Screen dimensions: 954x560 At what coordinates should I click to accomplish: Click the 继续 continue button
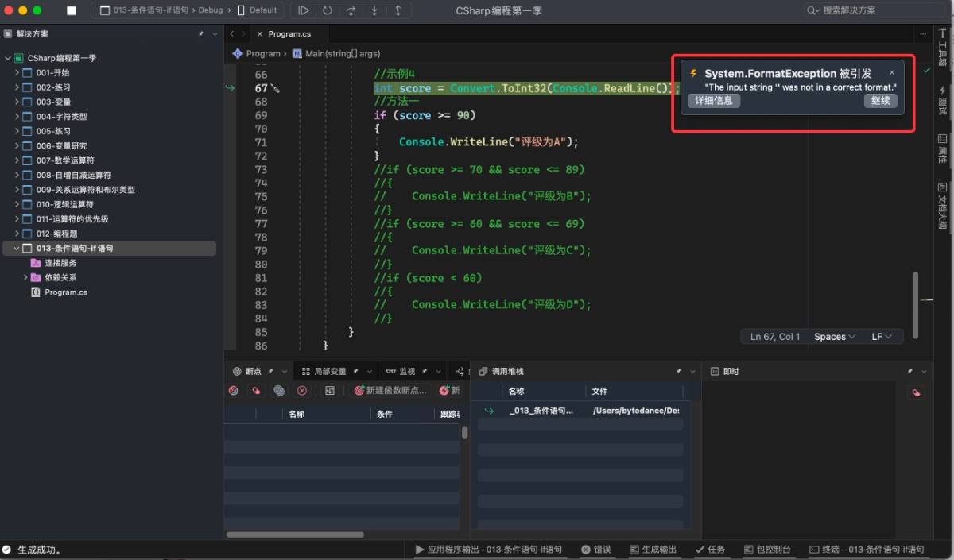point(881,101)
